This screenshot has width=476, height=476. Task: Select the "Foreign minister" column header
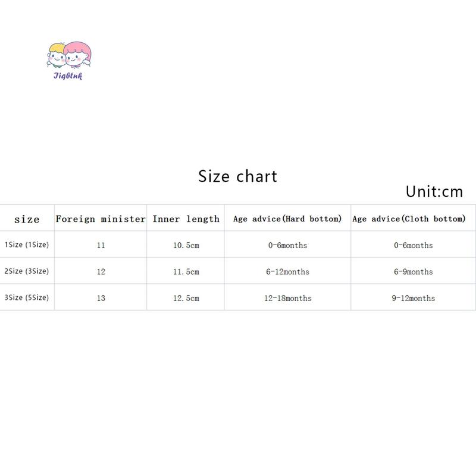101,219
